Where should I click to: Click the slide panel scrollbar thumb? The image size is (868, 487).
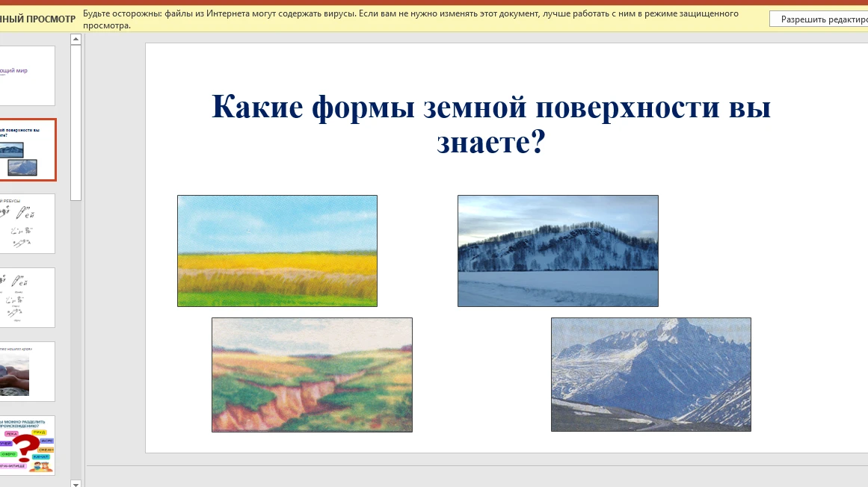coord(76,122)
